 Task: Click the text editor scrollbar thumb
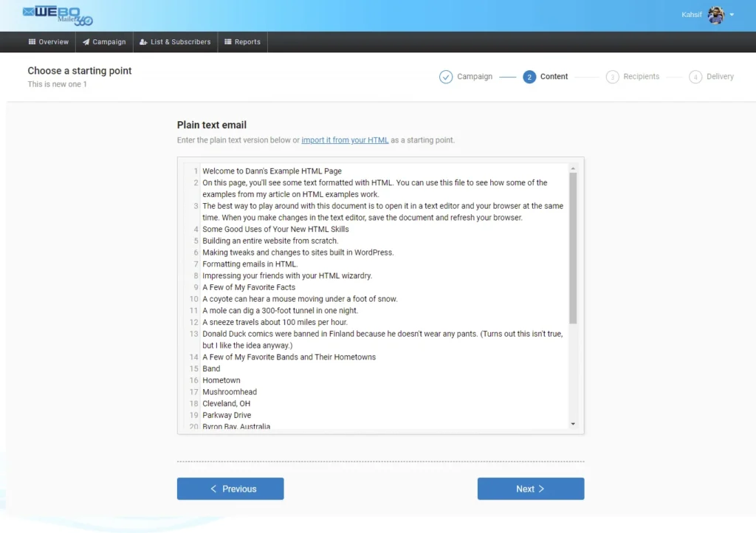[573, 247]
